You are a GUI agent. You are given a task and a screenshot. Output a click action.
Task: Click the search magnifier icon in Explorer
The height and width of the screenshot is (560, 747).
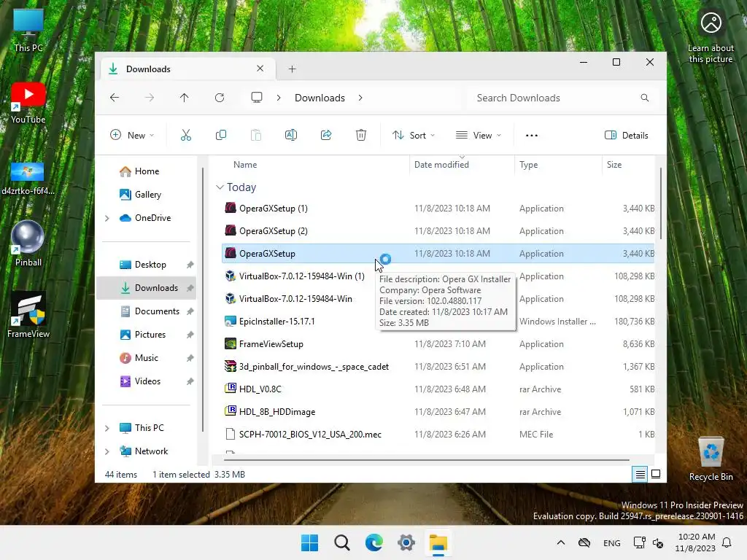645,98
